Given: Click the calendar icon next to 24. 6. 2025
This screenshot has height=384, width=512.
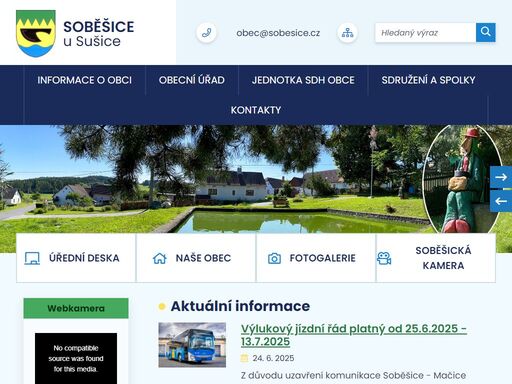Looking at the screenshot, I should (x=244, y=358).
